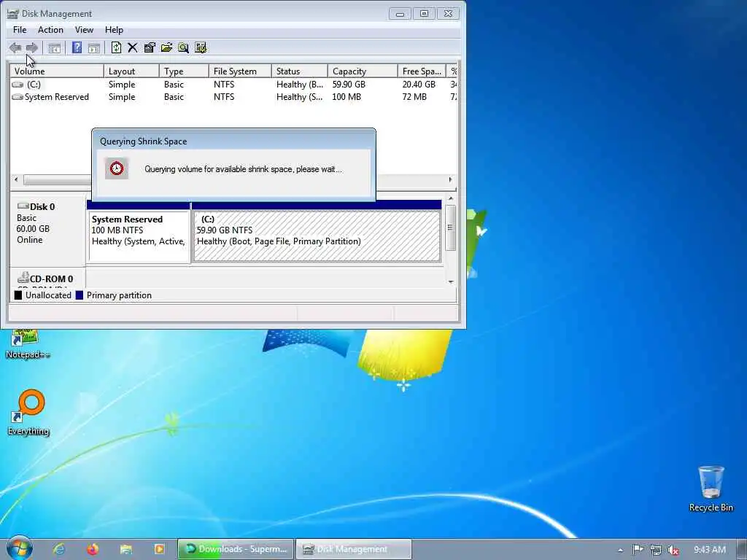Viewport: 747px width, 560px height.
Task: Click the last toolbar icon with yellow star
Action: click(201, 47)
